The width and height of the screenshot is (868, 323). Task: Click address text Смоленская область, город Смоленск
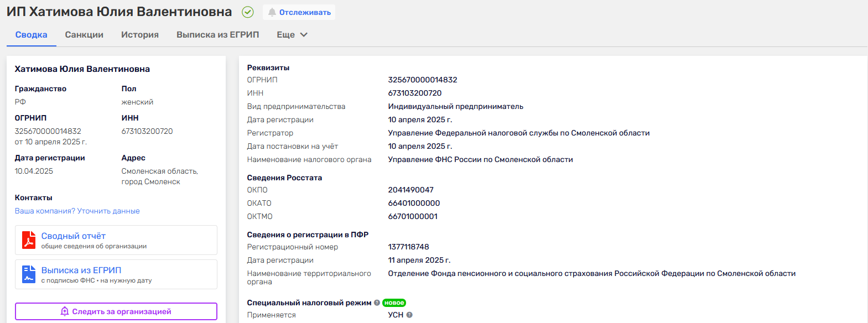coord(160,176)
